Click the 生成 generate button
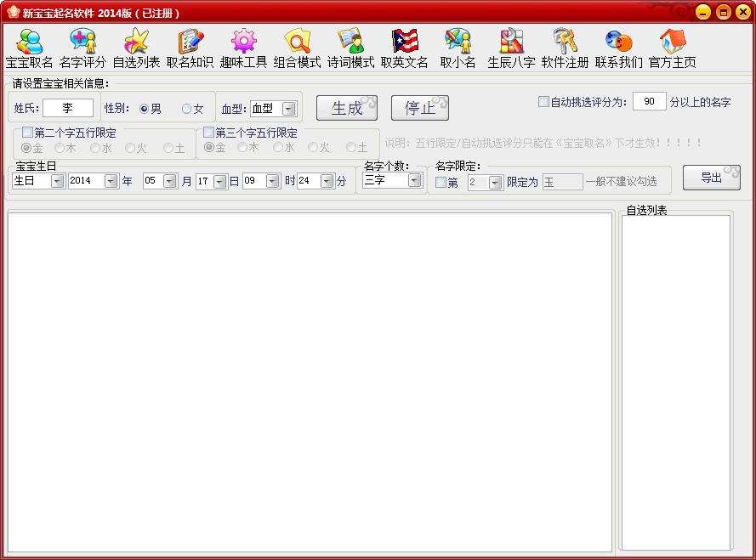This screenshot has width=756, height=560. pos(347,108)
